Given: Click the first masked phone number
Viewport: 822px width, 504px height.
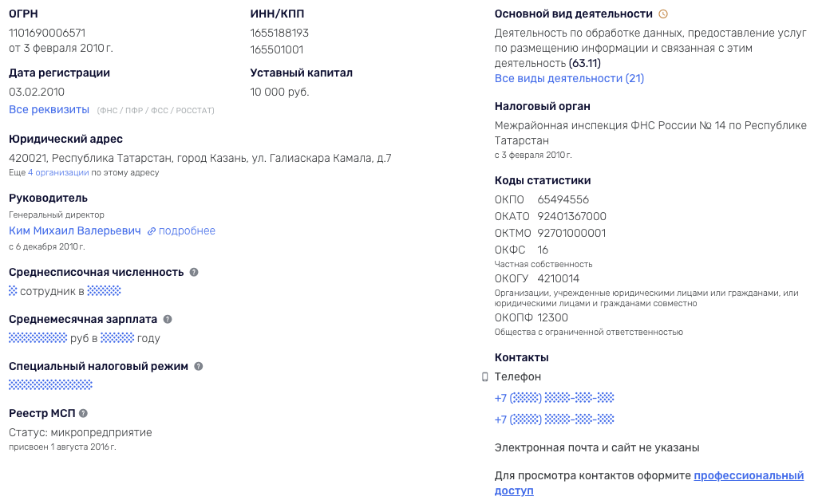Looking at the screenshot, I should (x=553, y=397).
